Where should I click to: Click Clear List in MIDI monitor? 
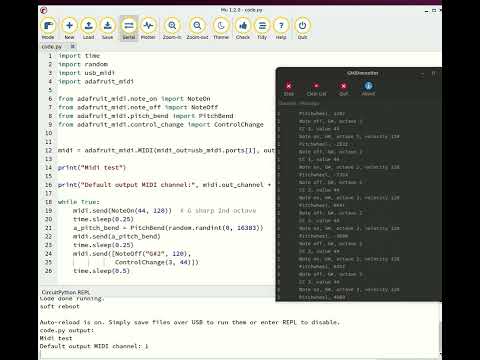coord(316,89)
